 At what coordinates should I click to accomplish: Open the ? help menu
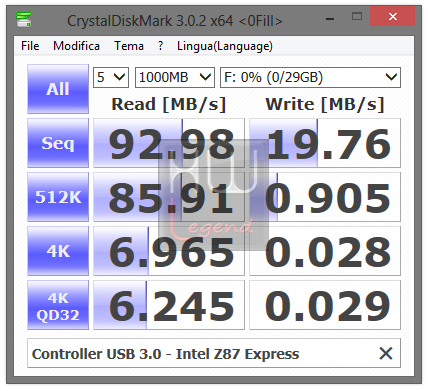pos(160,46)
